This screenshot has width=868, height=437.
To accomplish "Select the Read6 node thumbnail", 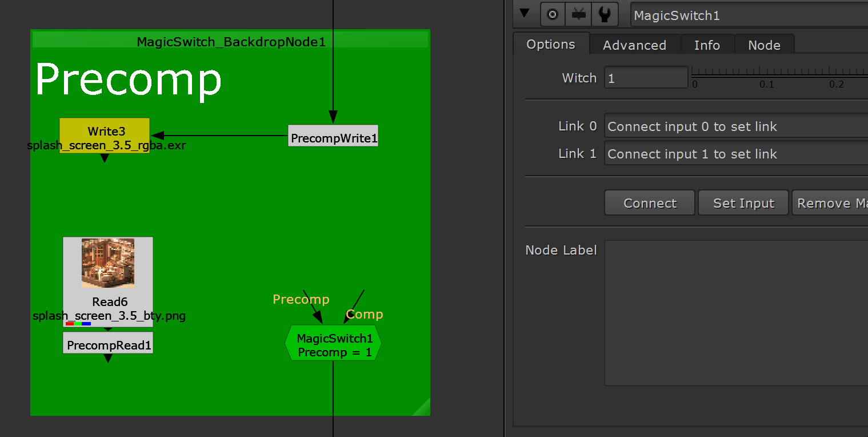I will 108,263.
